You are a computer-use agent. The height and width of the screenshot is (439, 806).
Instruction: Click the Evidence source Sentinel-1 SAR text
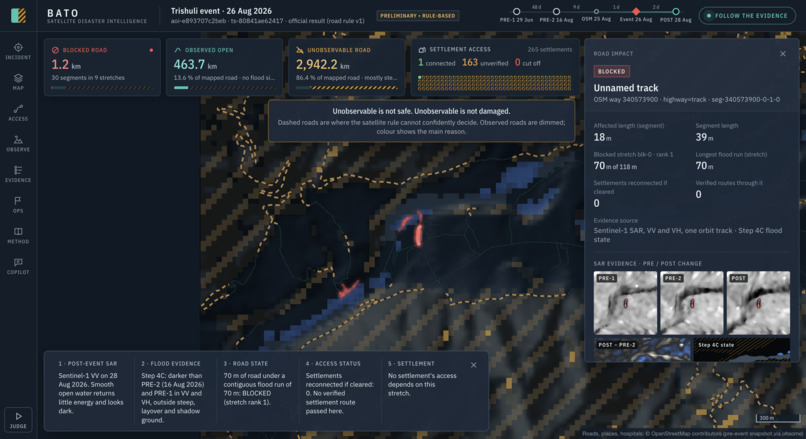pyautogui.click(x=688, y=235)
